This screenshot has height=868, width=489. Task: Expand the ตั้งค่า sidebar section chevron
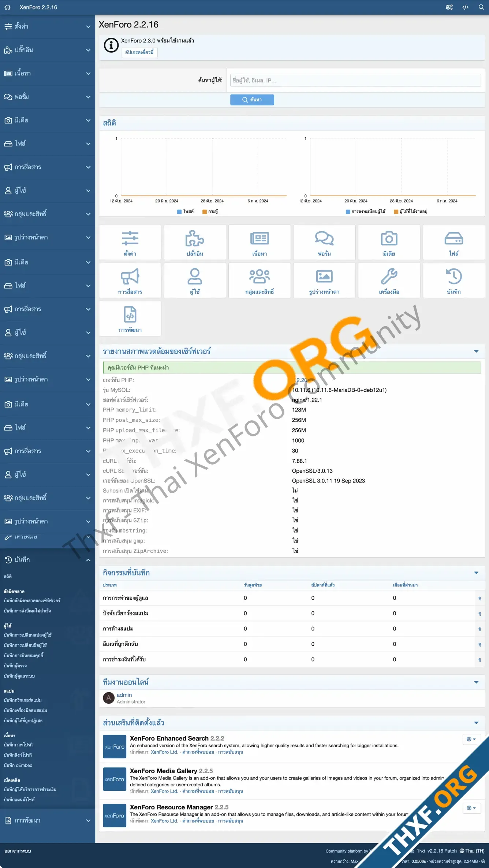pos(88,26)
